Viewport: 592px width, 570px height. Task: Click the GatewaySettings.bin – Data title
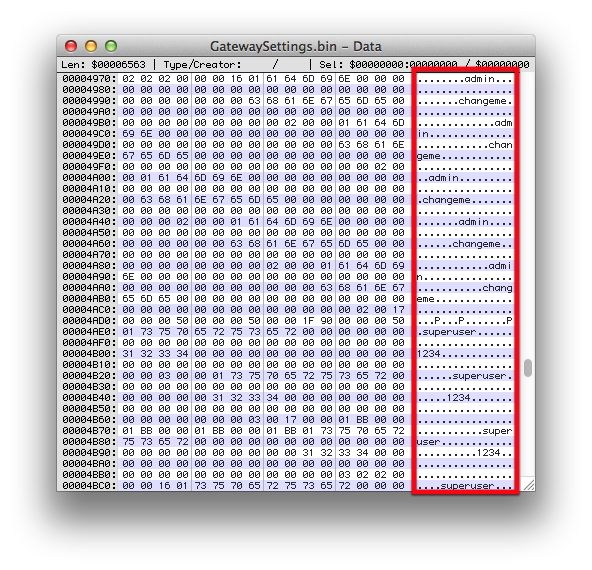point(296,46)
